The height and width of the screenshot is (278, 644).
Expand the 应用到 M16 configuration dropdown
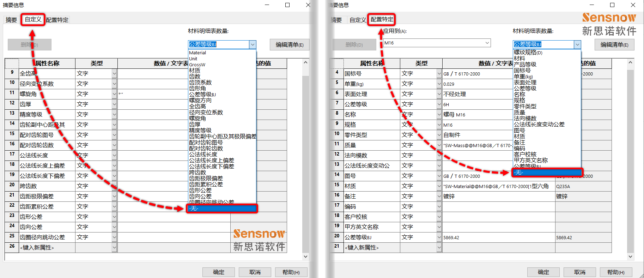[x=487, y=43]
